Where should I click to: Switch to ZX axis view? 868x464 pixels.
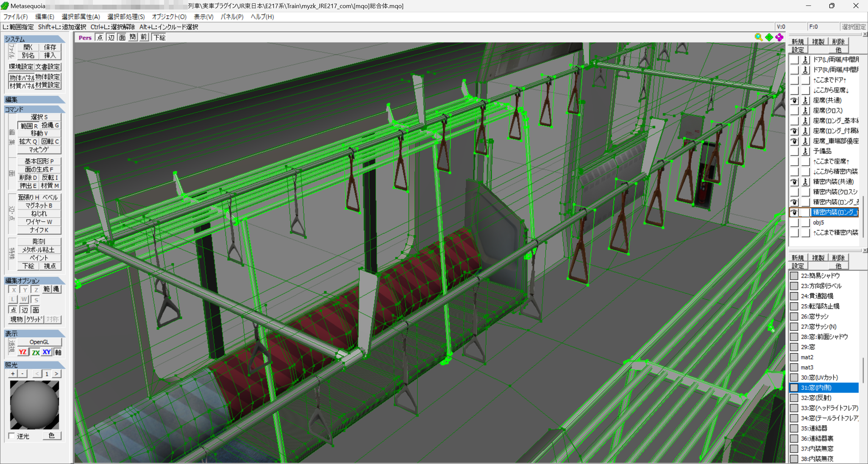[x=35, y=352]
